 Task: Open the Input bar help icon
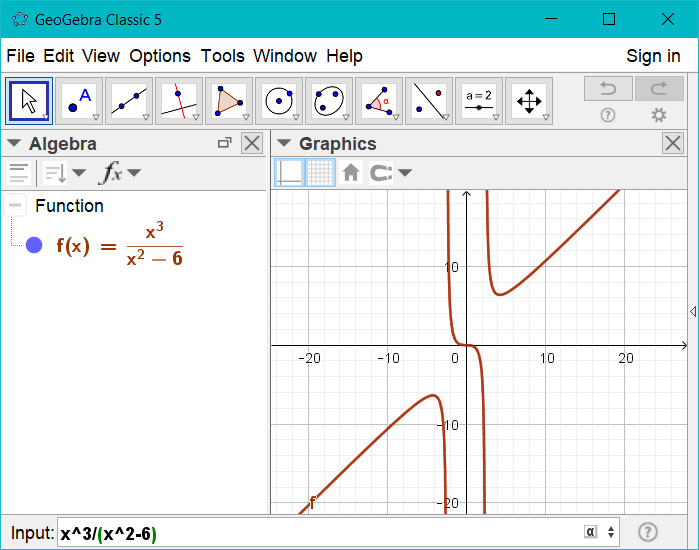647,532
